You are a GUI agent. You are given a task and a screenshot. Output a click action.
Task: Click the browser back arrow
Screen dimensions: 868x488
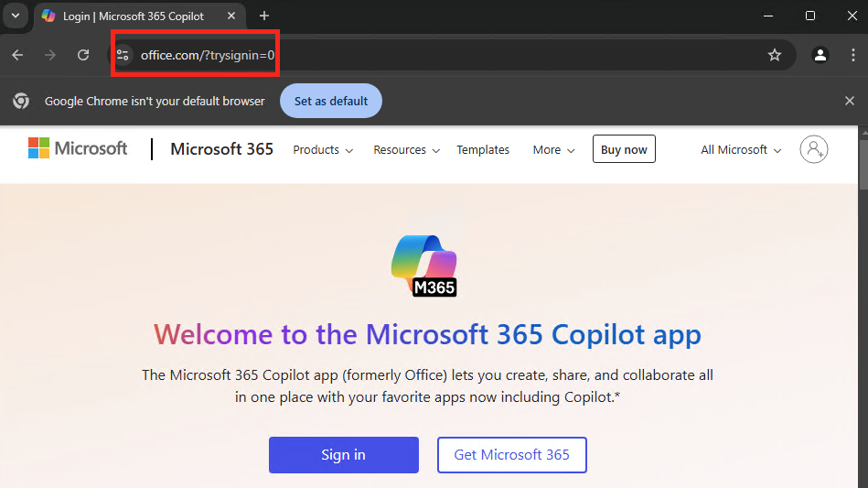coord(17,55)
